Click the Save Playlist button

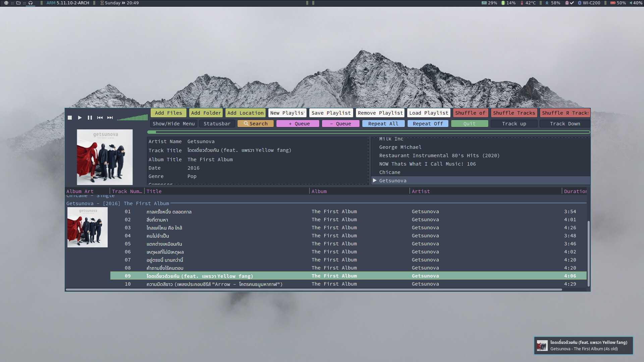[331, 113]
